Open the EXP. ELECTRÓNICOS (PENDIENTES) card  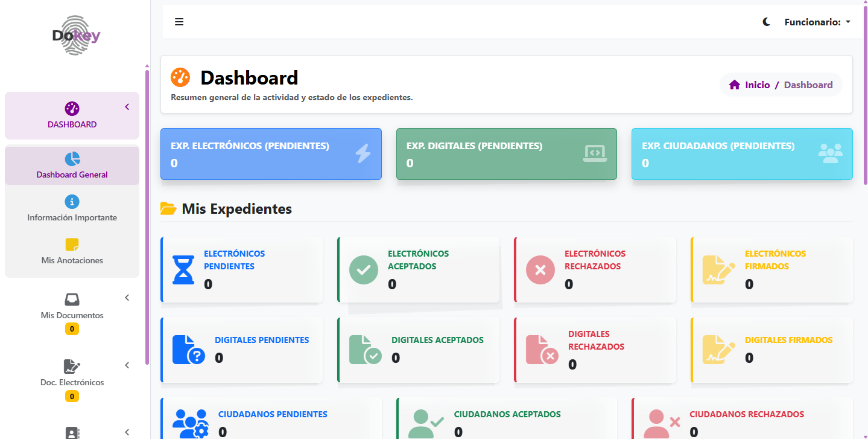point(271,154)
